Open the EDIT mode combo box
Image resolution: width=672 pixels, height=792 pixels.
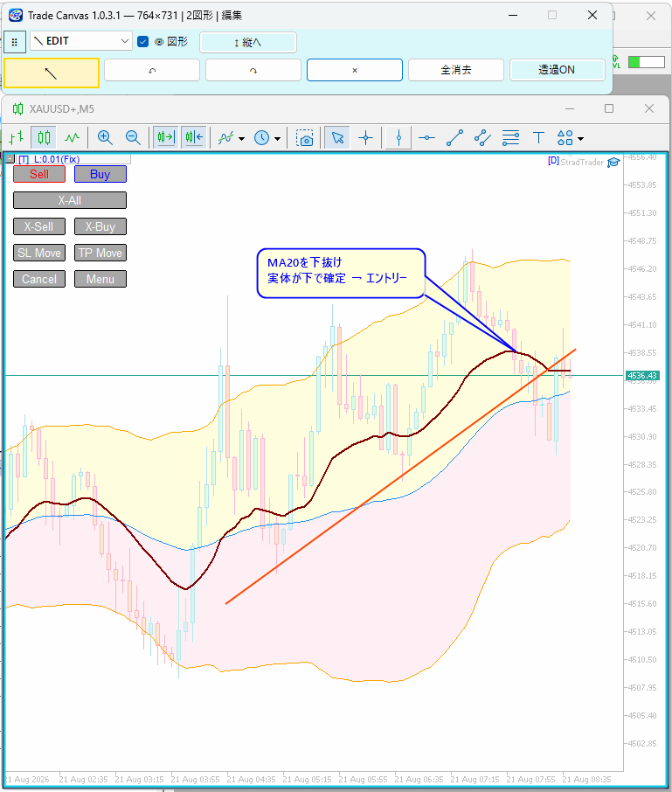click(x=81, y=41)
